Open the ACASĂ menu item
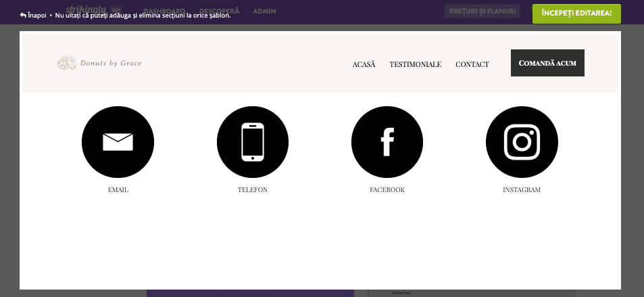The width and height of the screenshot is (644, 297). tap(364, 64)
